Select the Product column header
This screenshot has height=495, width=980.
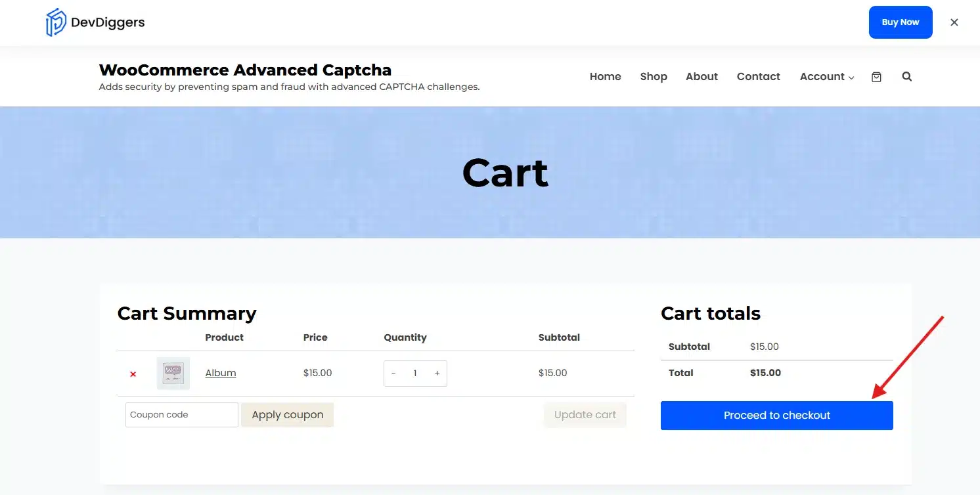[225, 337]
